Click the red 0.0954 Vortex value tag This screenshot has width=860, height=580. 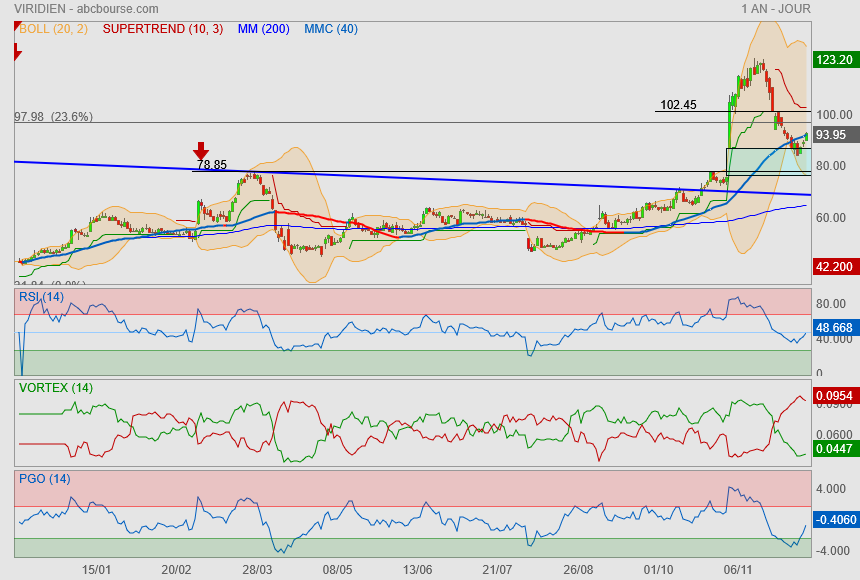(x=834, y=397)
